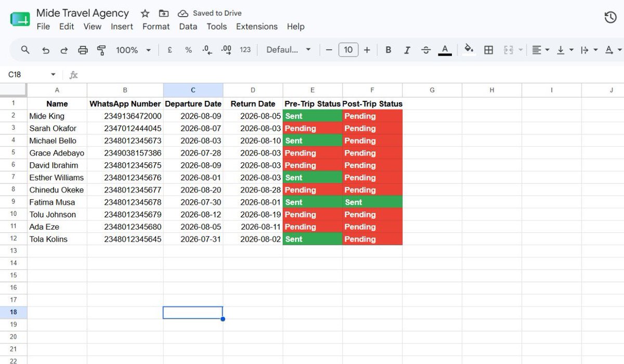The image size is (624, 364).
Task: Open the Tools menu
Action: point(217,27)
